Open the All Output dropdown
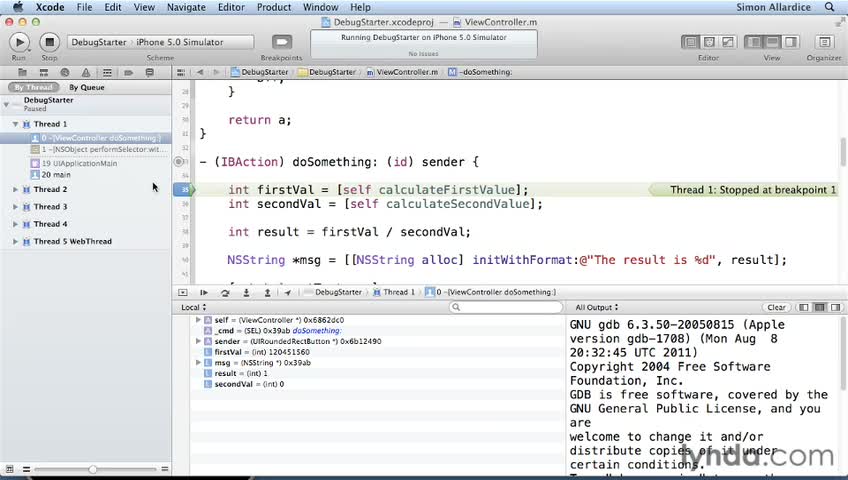The image size is (848, 480). 597,307
